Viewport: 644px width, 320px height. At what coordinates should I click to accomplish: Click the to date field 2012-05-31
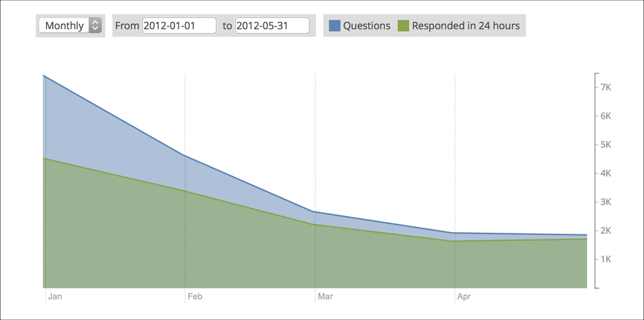pos(272,26)
